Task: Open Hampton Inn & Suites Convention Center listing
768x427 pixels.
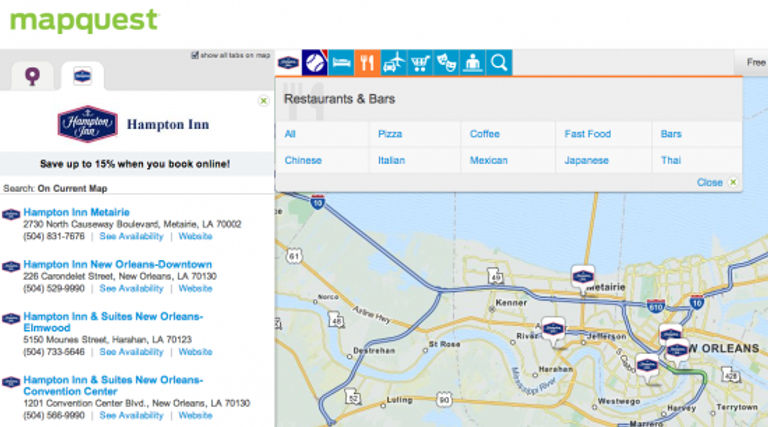Action: point(113,385)
